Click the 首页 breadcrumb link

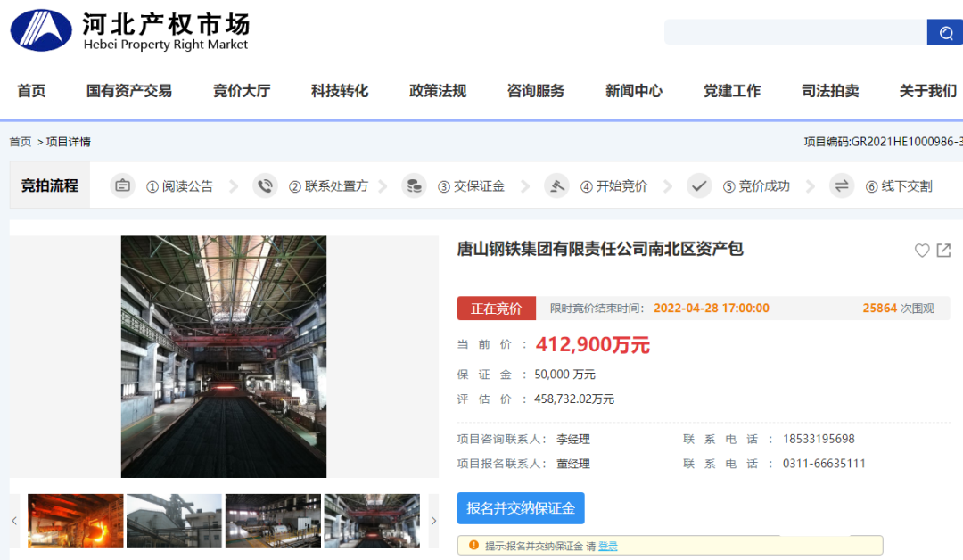tap(20, 142)
